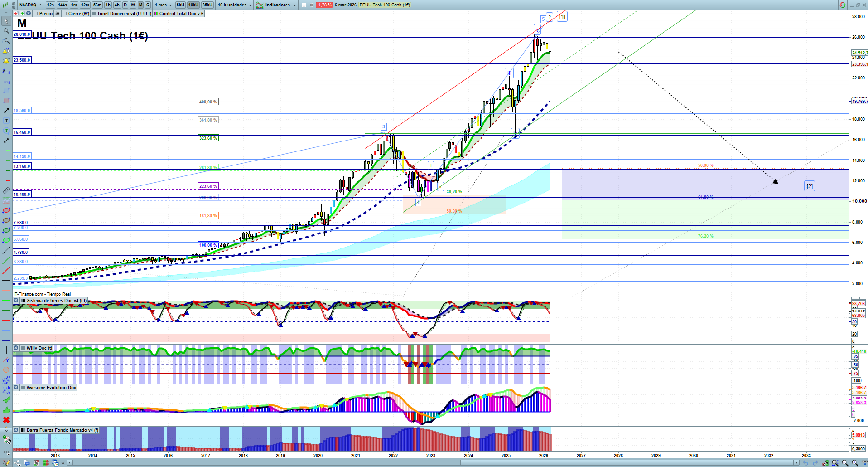Select the green thumbs-up marker tool
The image size is (868, 467).
pyautogui.click(x=6, y=410)
